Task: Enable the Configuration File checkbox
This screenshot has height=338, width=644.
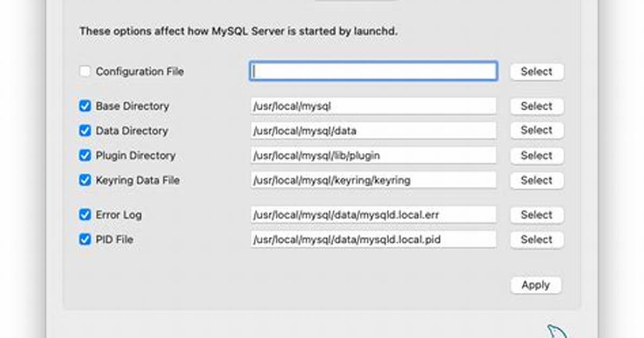Action: pos(85,72)
